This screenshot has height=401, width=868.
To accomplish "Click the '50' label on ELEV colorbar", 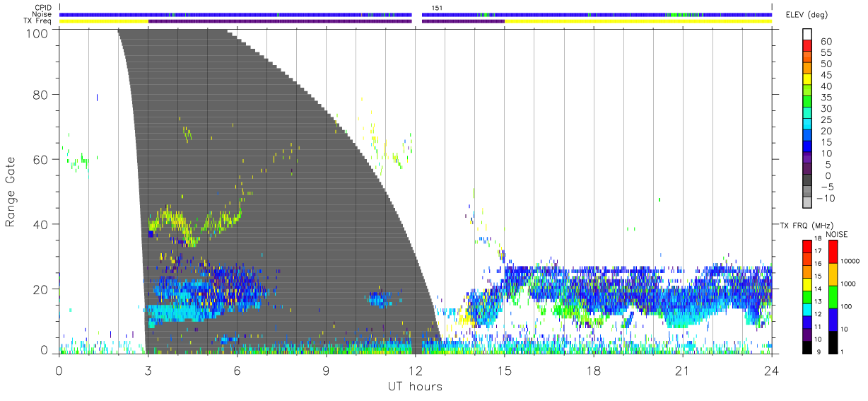I will 825,64.
